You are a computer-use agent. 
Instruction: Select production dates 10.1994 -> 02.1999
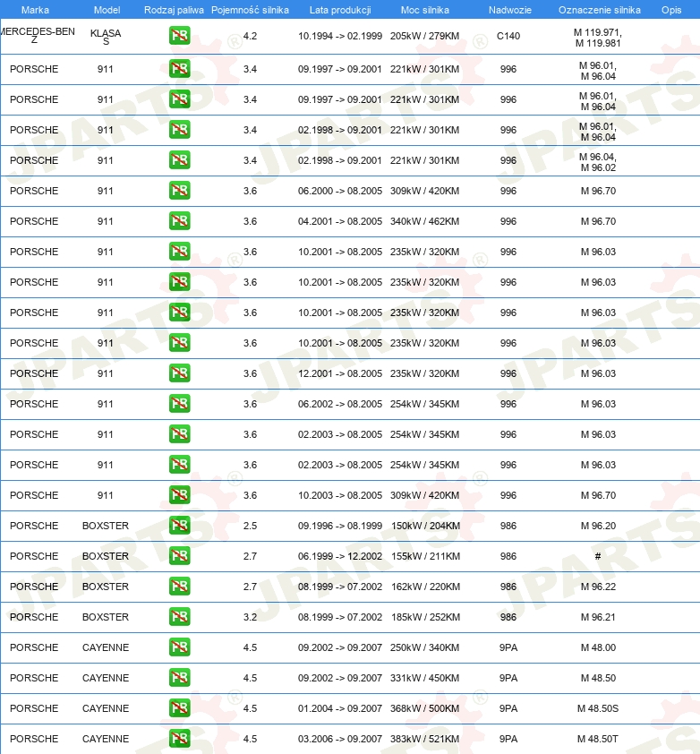[340, 36]
